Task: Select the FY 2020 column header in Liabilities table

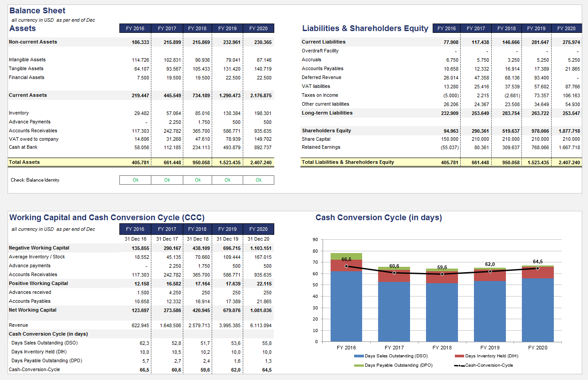Action: (x=568, y=28)
